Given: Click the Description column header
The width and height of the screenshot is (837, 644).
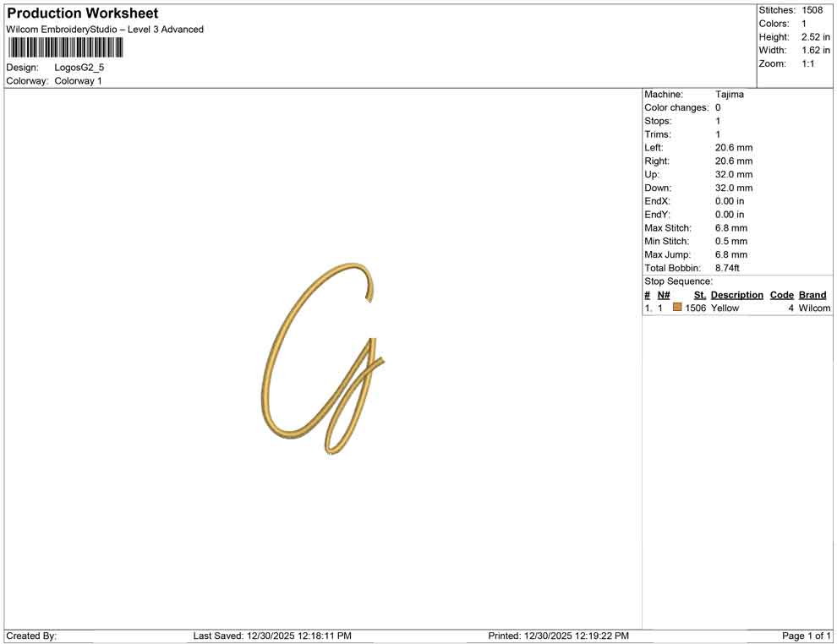Looking at the screenshot, I should pyautogui.click(x=736, y=294).
